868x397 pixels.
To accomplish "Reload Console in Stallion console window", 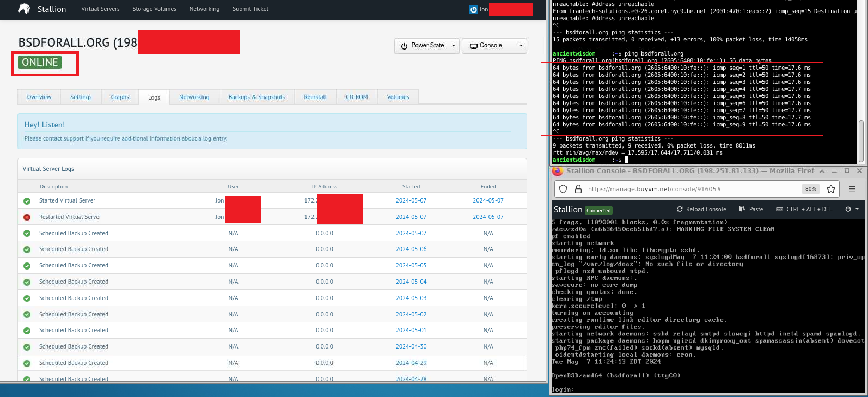I will coord(701,210).
